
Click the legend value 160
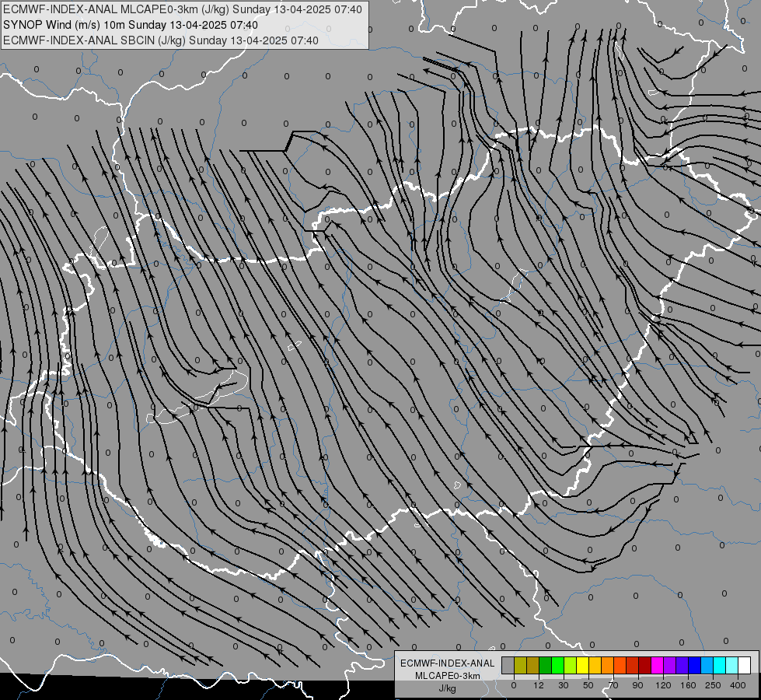pyautogui.click(x=688, y=685)
